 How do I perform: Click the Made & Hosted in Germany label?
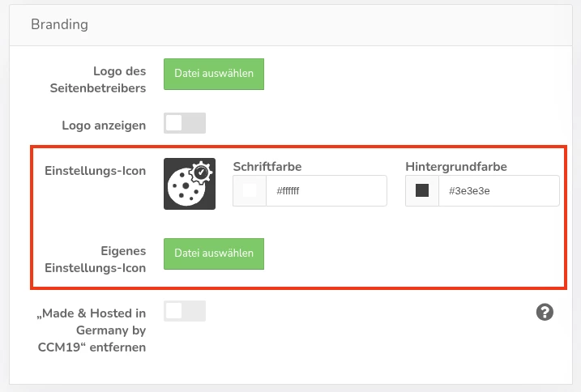coord(92,330)
